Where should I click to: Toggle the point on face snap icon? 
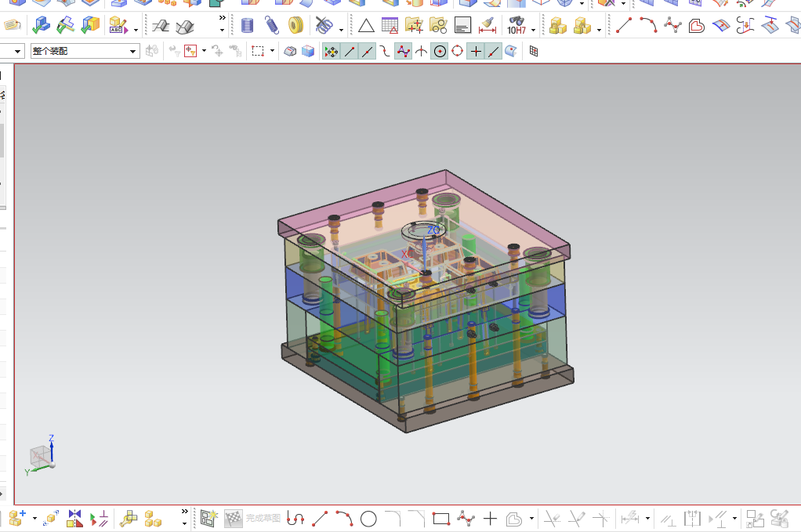(511, 51)
